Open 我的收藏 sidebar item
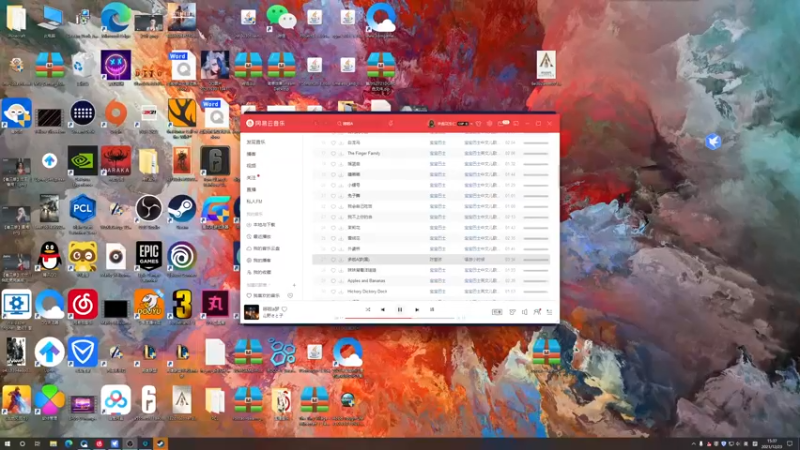800x450 pixels. pyautogui.click(x=259, y=272)
